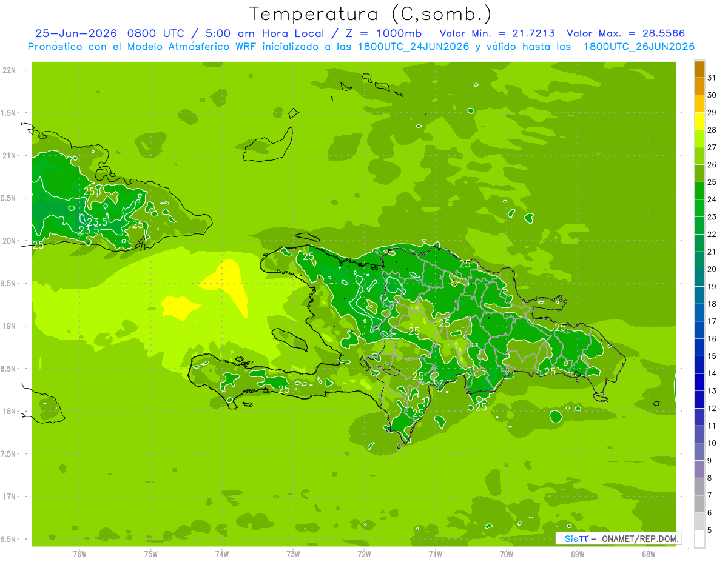This screenshot has width=728, height=562.
Task: Click latitude axis label 20N
Action: pos(10,241)
